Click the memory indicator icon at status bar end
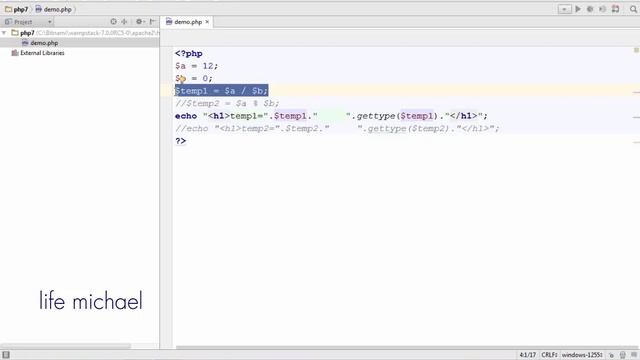The width and height of the screenshot is (640, 360). 634,355
